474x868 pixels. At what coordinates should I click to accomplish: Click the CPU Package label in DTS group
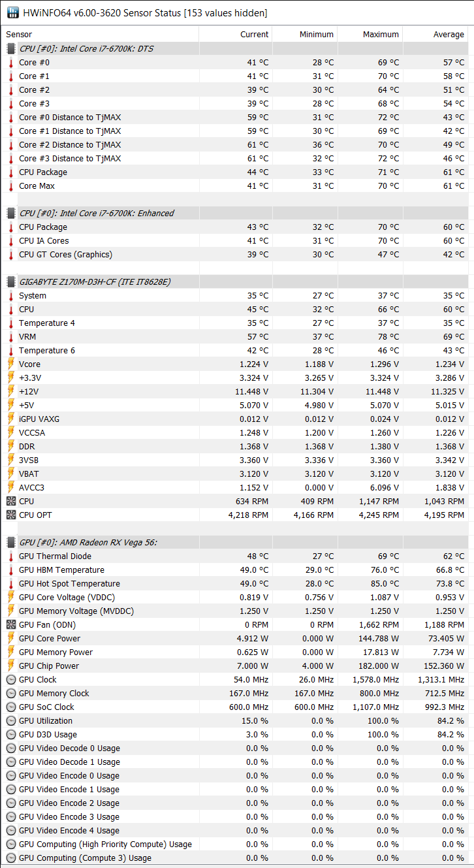pyautogui.click(x=43, y=172)
